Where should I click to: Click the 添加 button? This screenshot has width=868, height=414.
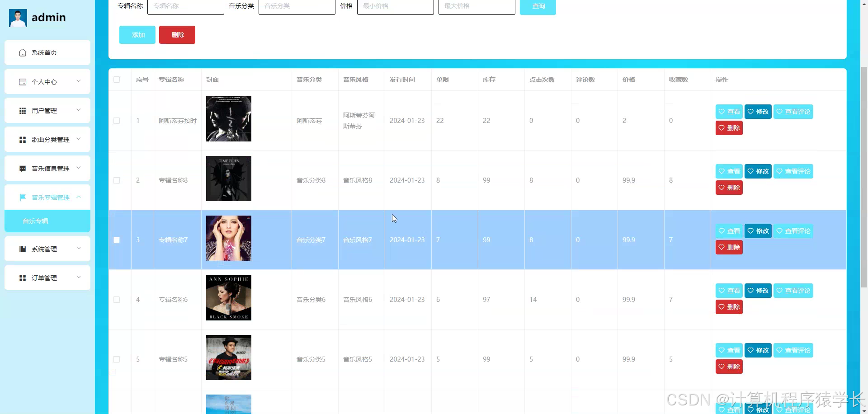[x=137, y=35]
